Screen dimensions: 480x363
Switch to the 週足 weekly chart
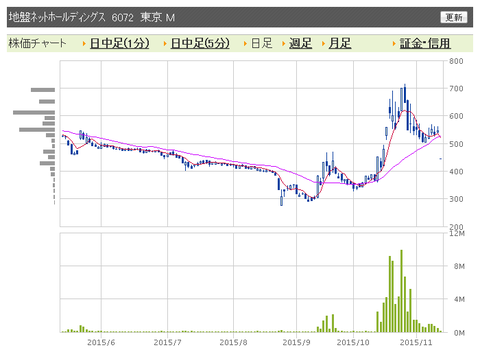tap(300, 43)
